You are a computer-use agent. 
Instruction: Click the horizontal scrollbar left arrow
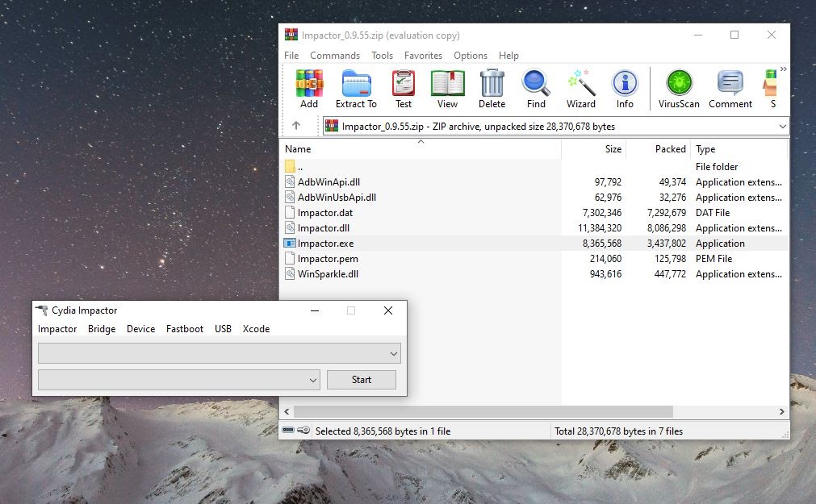[x=287, y=411]
